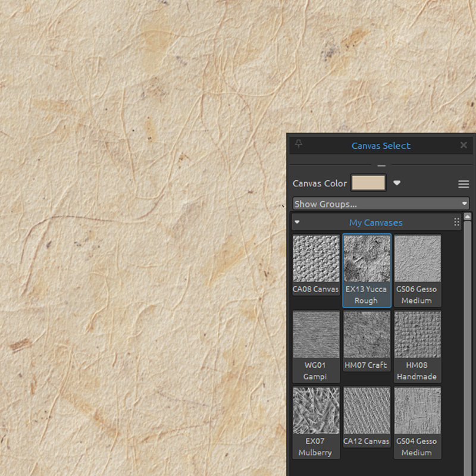The width and height of the screenshot is (476, 476).
Task: Collapse the My Canvases group
Action: click(x=297, y=221)
